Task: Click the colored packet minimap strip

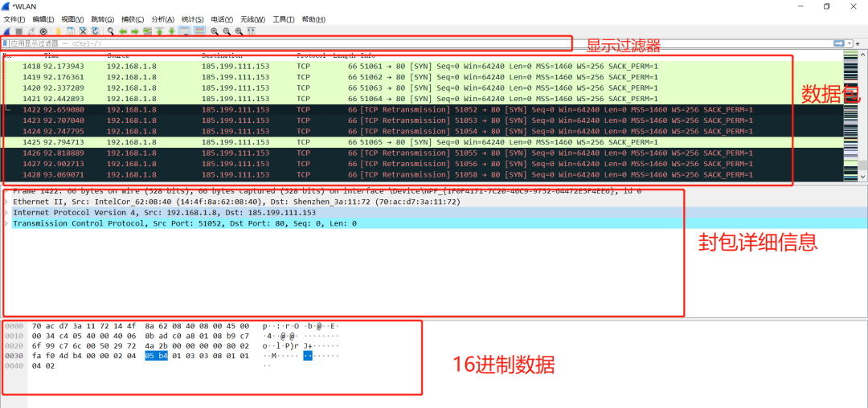Action: (x=850, y=115)
